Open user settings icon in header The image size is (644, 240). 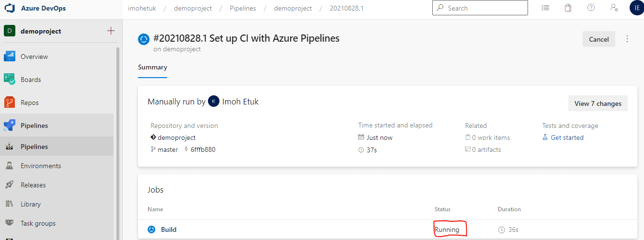coord(614,8)
